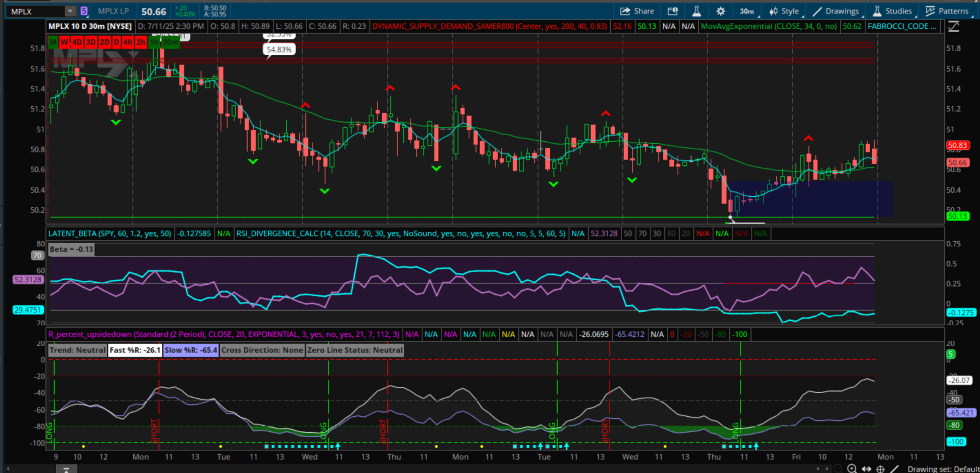This screenshot has height=473, width=980.
Task: Click the chart title MPLX 10 D 30m [NYSE]
Action: tap(90, 26)
